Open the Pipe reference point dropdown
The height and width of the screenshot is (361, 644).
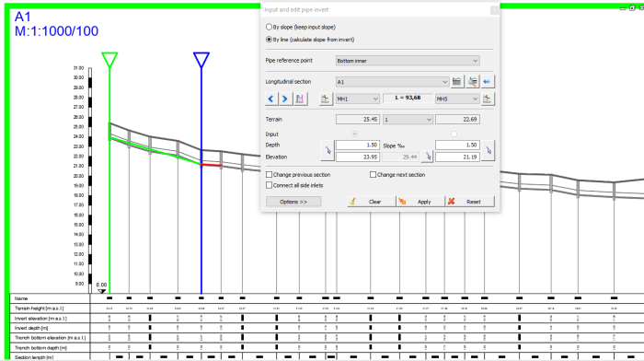pyautogui.click(x=408, y=61)
